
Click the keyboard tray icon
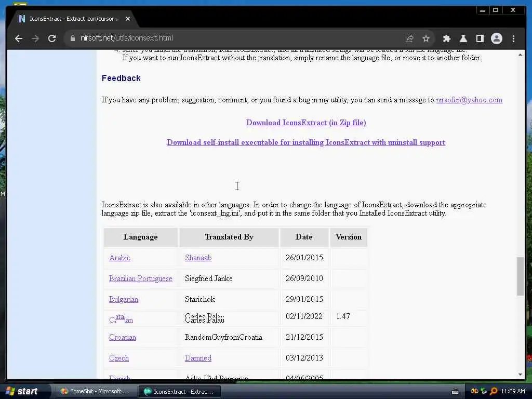point(455,392)
